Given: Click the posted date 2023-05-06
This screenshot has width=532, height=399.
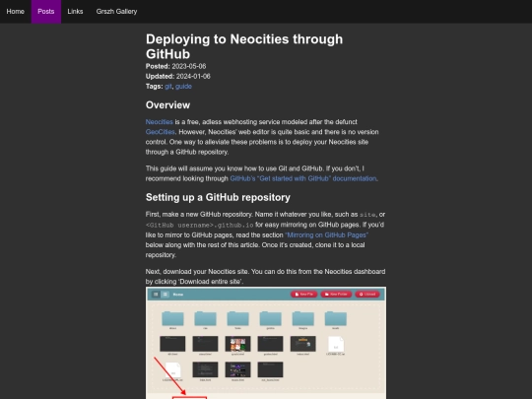Looking at the screenshot, I should (188, 67).
